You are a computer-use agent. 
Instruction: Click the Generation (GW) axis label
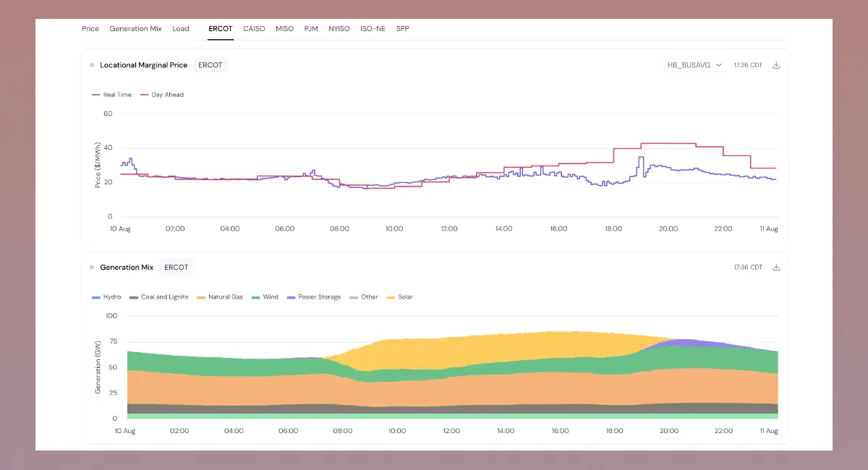[x=98, y=367]
